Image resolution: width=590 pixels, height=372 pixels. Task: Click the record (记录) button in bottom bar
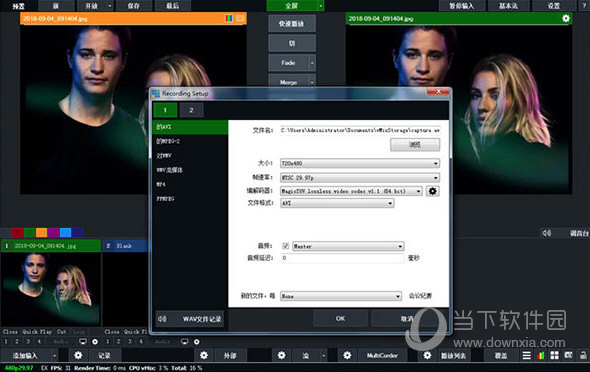pyautogui.click(x=104, y=355)
